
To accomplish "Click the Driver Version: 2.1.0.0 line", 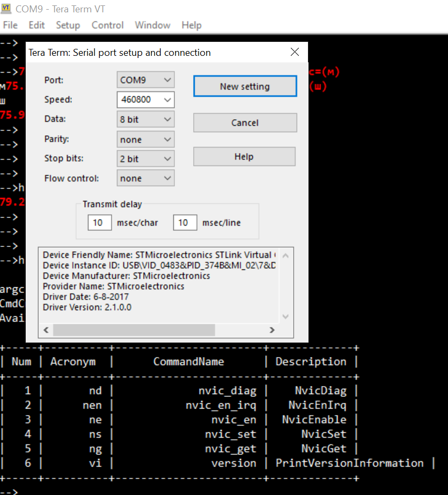I will pos(87,307).
